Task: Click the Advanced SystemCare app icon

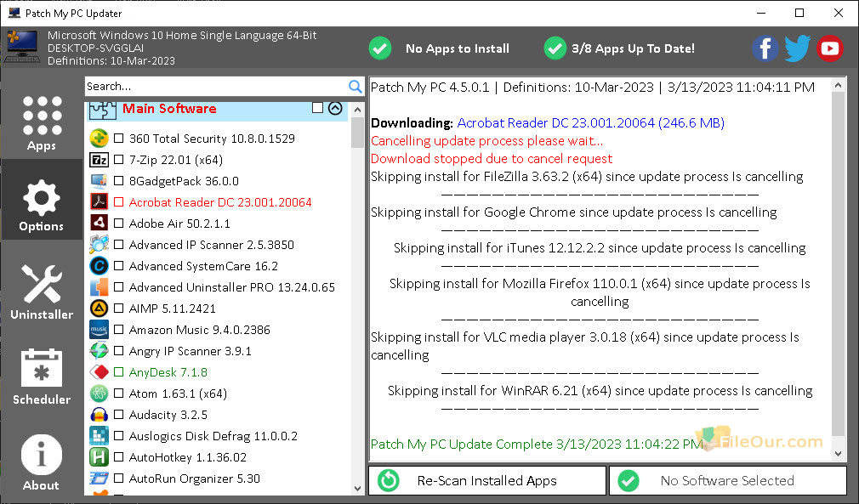Action: 99,266
